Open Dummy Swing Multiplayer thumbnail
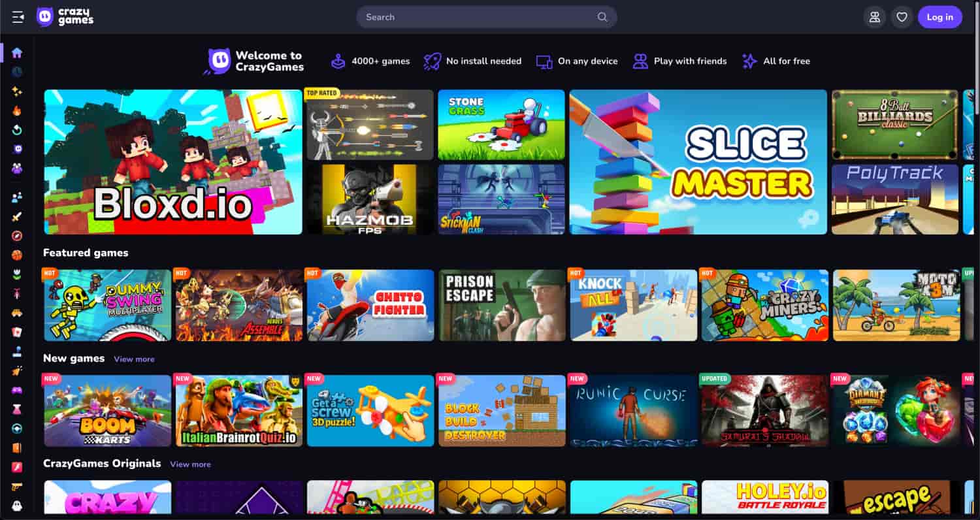The height and width of the screenshot is (520, 980). (x=108, y=305)
